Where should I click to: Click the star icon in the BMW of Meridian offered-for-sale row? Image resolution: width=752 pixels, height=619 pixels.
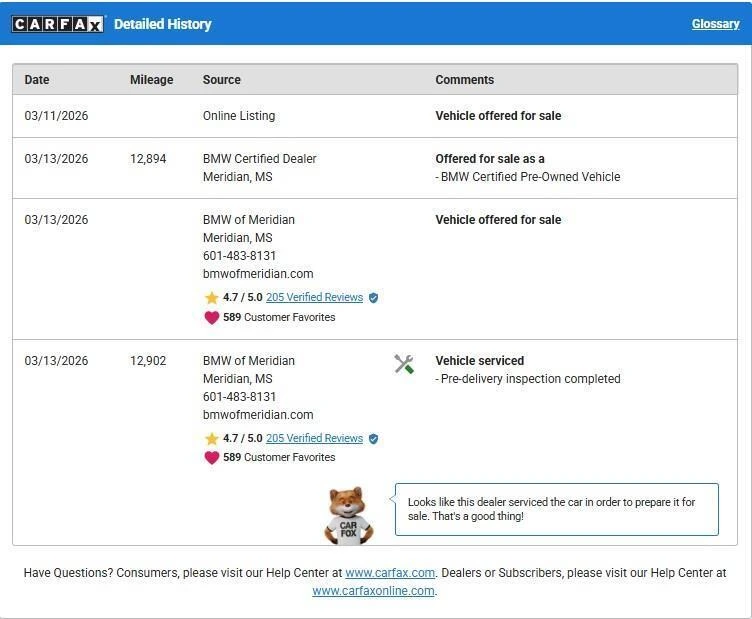(x=211, y=298)
